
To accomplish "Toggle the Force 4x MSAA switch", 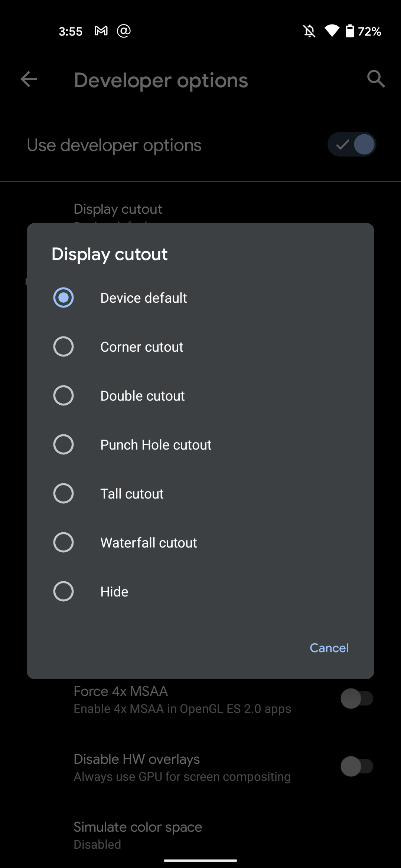I will click(x=356, y=699).
